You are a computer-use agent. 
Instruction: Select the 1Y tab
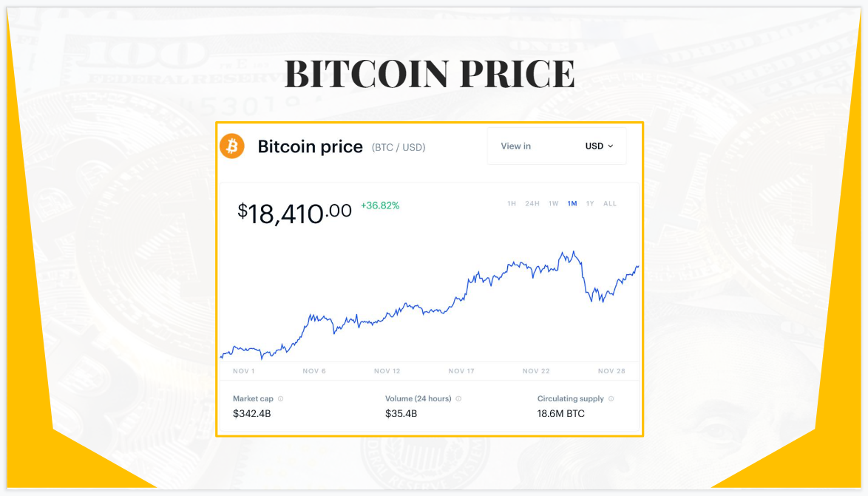pos(589,203)
